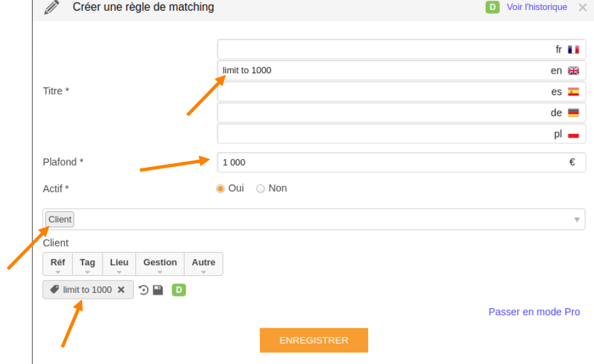The height and width of the screenshot is (364, 594).
Task: Open the 'Passer en mode Pro' link
Action: point(534,312)
